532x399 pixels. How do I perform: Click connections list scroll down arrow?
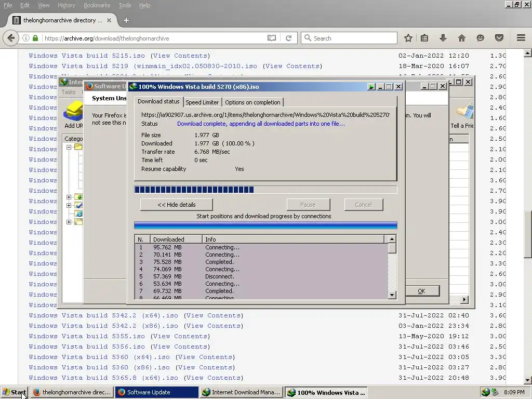click(x=392, y=295)
